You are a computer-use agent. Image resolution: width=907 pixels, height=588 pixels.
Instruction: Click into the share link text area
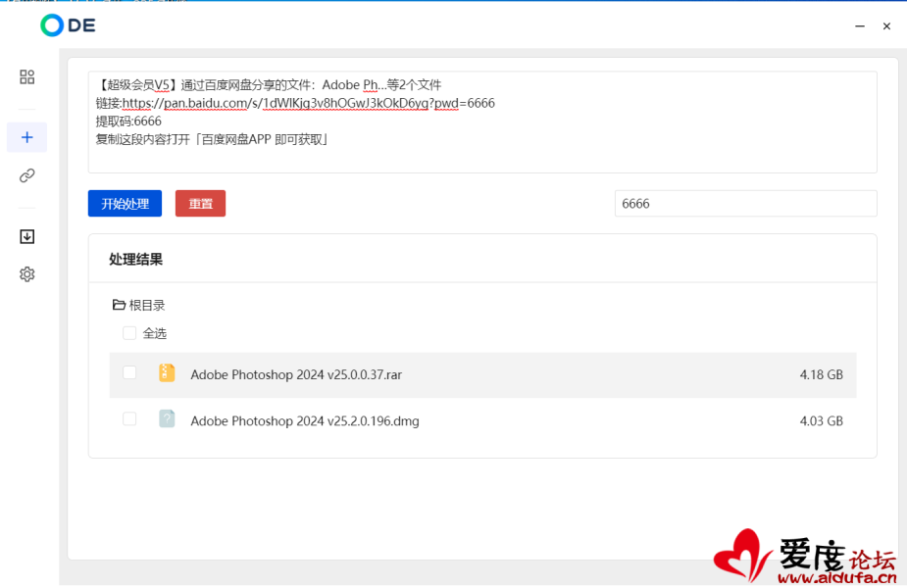pyautogui.click(x=482, y=122)
